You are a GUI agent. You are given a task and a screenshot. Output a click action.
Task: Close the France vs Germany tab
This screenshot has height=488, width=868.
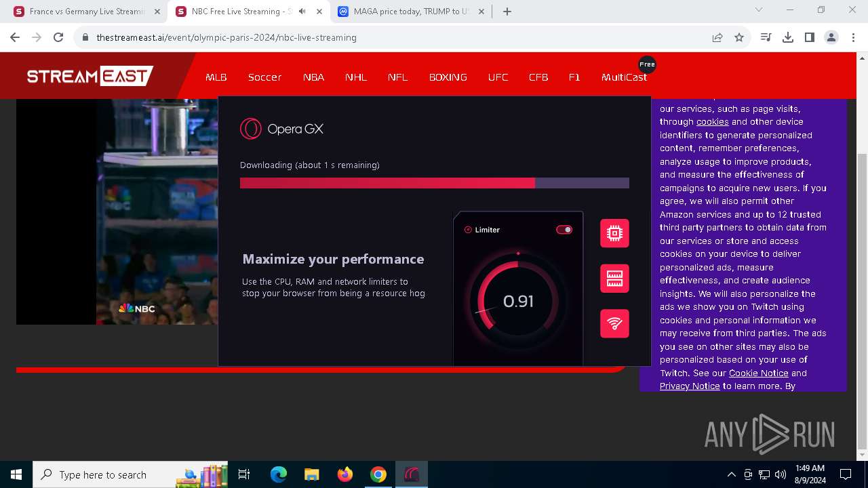[x=157, y=12]
